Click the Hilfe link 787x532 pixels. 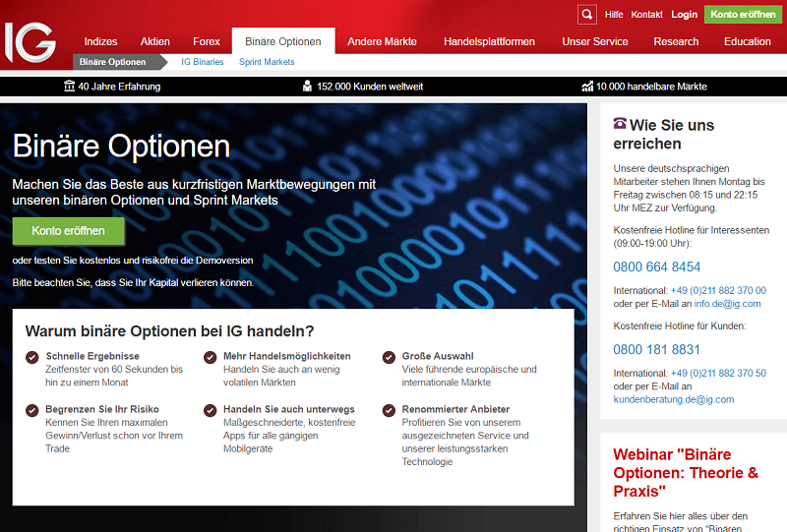click(614, 15)
